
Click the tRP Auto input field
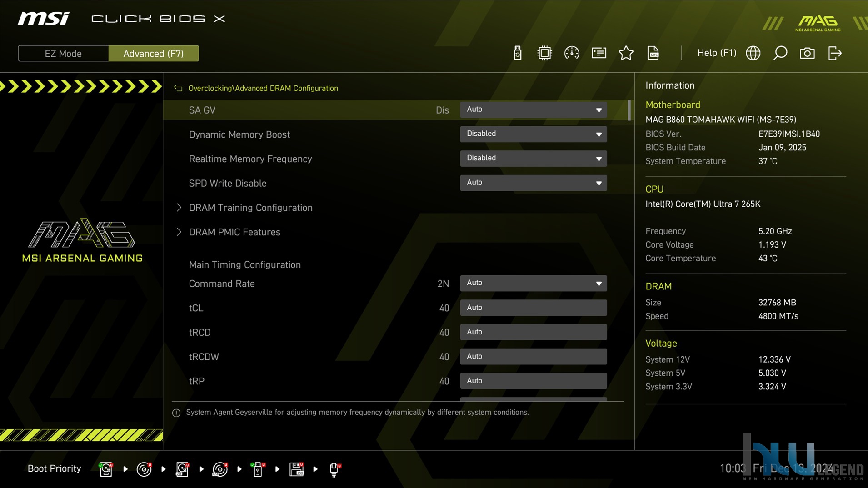click(533, 381)
